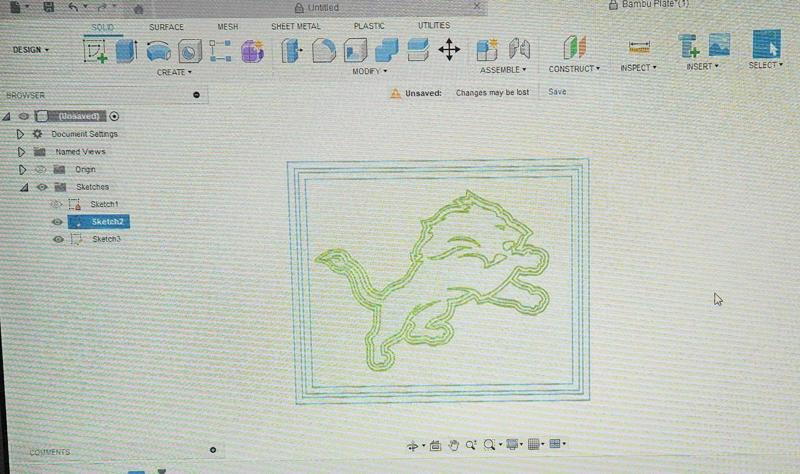
Task: Click the Undo arrow
Action: [73, 7]
